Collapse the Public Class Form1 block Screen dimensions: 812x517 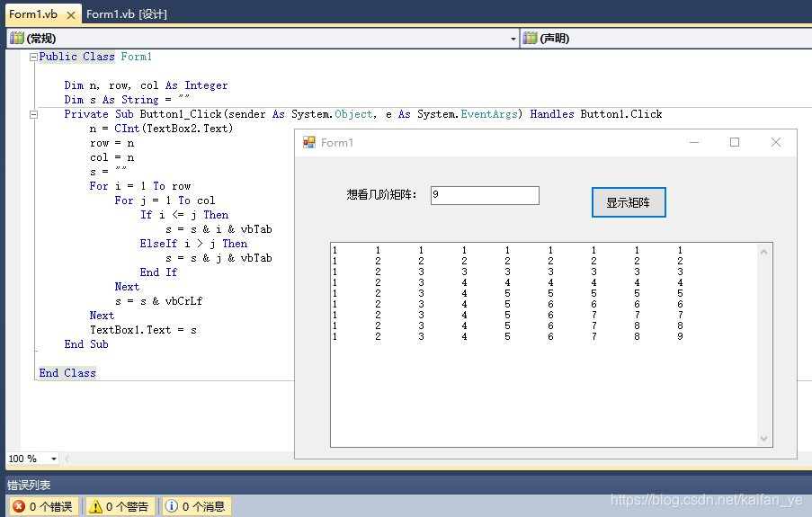[x=33, y=57]
